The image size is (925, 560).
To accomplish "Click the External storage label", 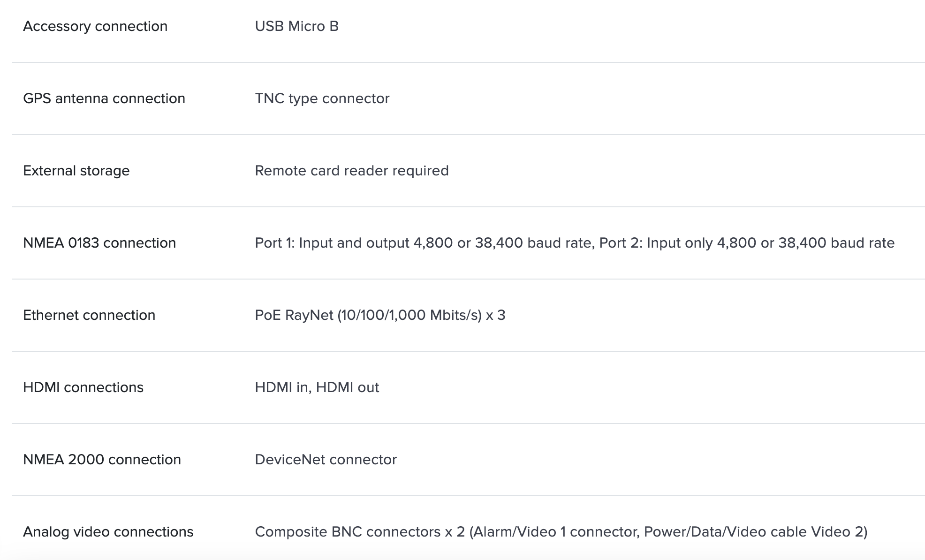I will coord(76,171).
